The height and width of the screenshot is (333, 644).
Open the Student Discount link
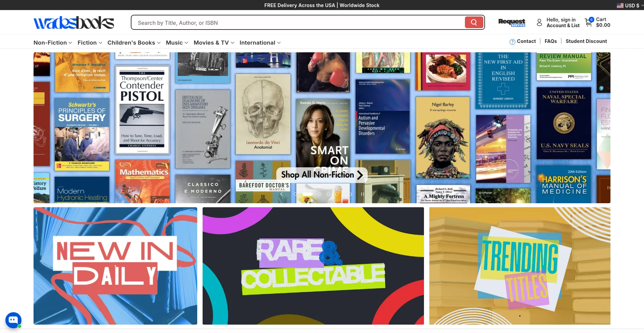[x=586, y=41]
